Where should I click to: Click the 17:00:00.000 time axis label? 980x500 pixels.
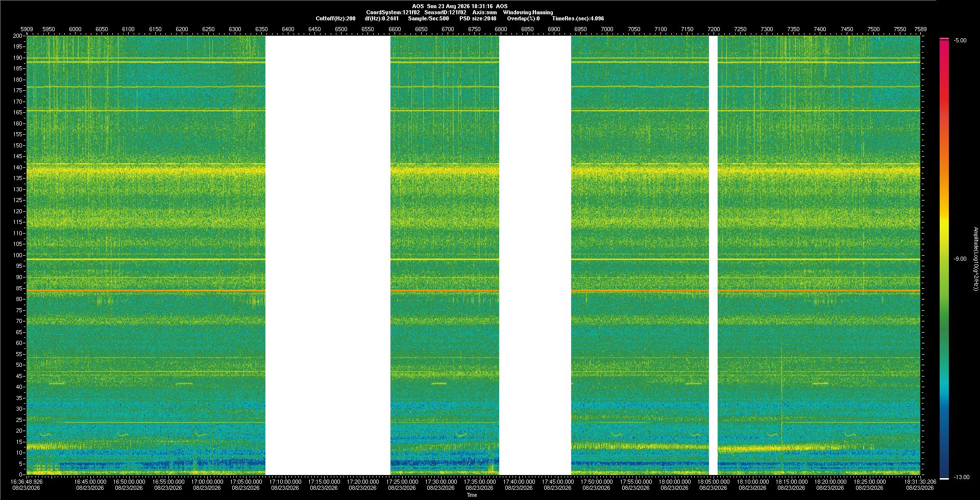click(207, 482)
